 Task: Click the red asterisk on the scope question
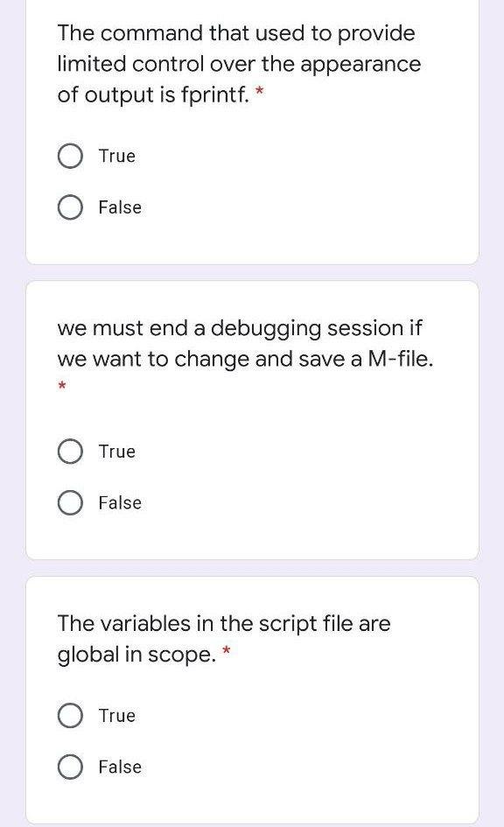coord(226,652)
